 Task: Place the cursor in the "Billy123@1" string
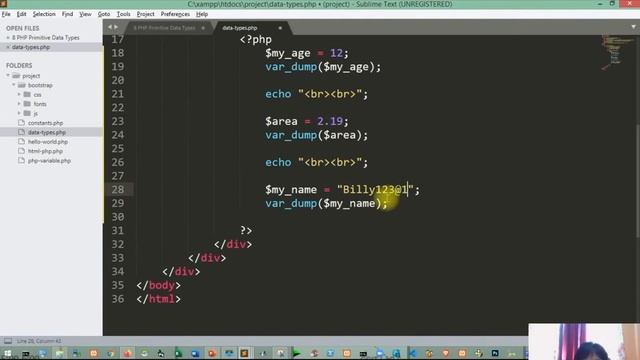(x=375, y=189)
